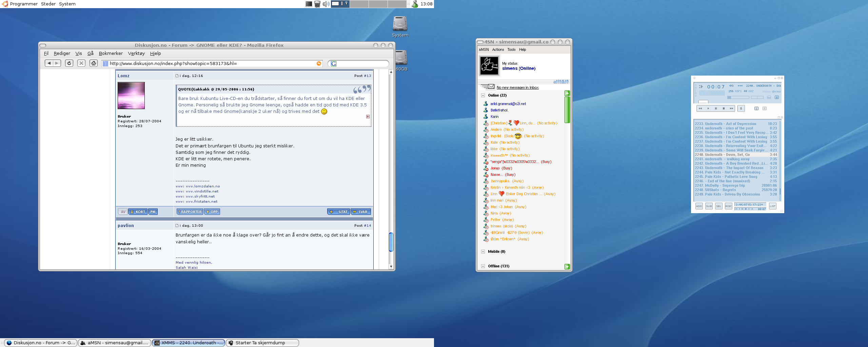Toggle XMMS repeat (R) button
The image size is (868, 347).
click(765, 108)
